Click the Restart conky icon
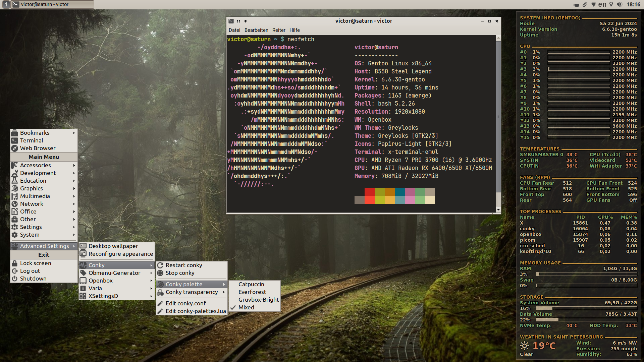 (160, 265)
